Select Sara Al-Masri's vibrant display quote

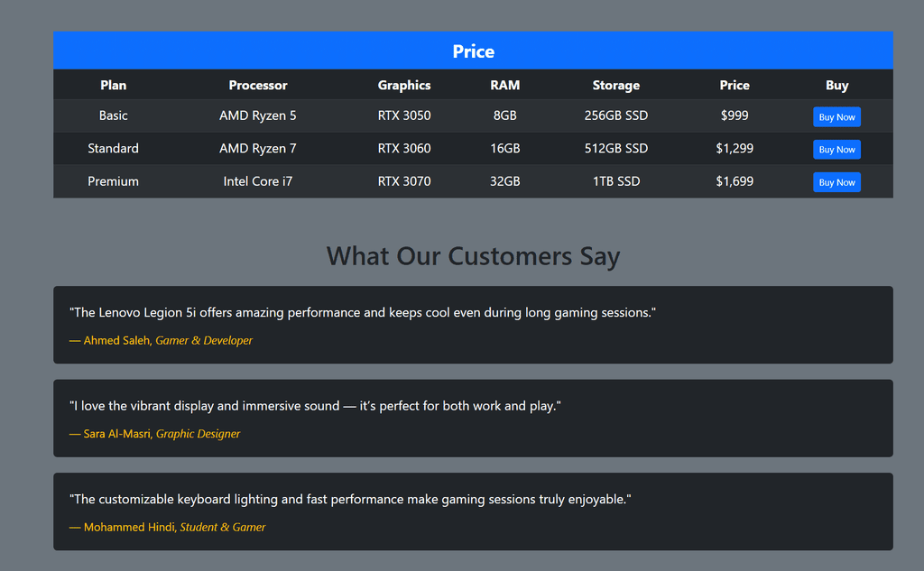315,406
